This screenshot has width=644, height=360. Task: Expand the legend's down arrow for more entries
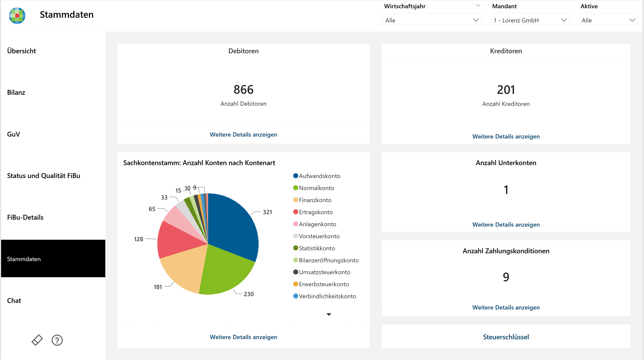pyautogui.click(x=329, y=314)
